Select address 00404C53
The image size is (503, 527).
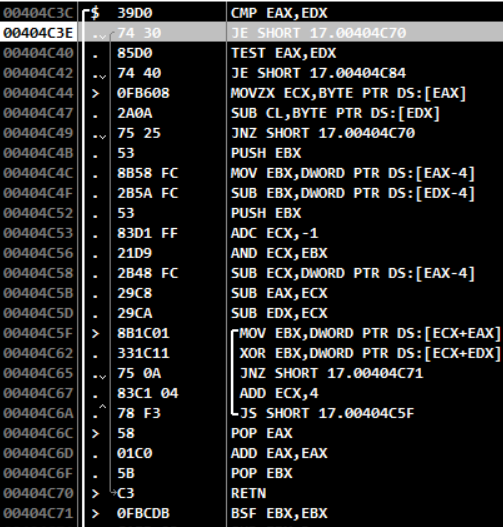tap(38, 233)
